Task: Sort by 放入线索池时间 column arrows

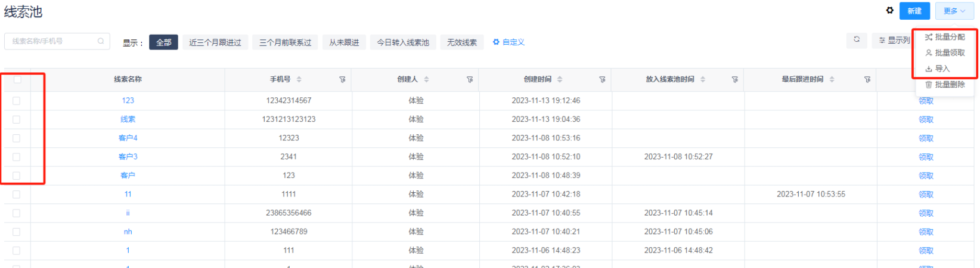Action: tap(703, 79)
